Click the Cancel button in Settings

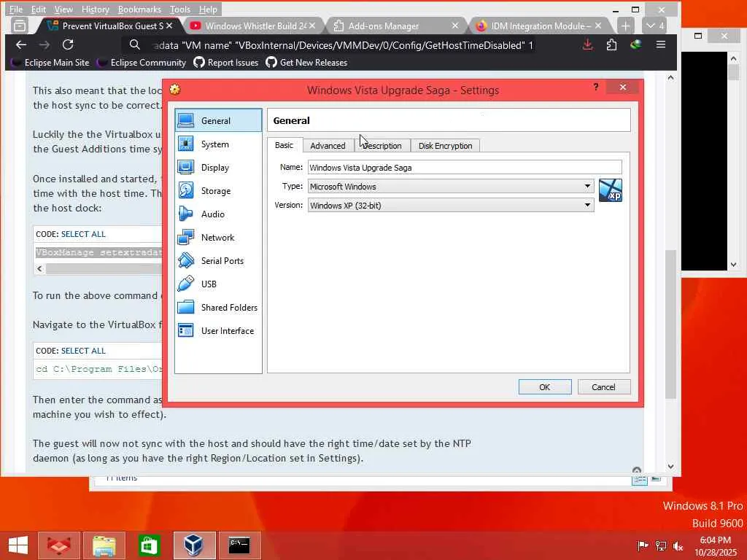pyautogui.click(x=603, y=387)
